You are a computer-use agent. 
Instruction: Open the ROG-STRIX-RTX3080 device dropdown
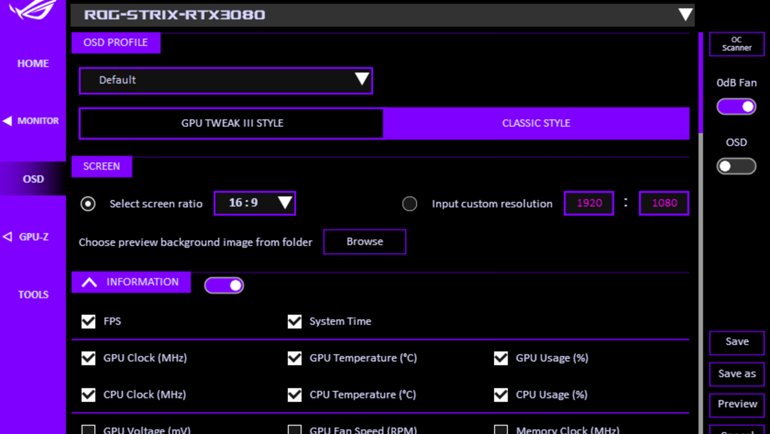(x=382, y=15)
